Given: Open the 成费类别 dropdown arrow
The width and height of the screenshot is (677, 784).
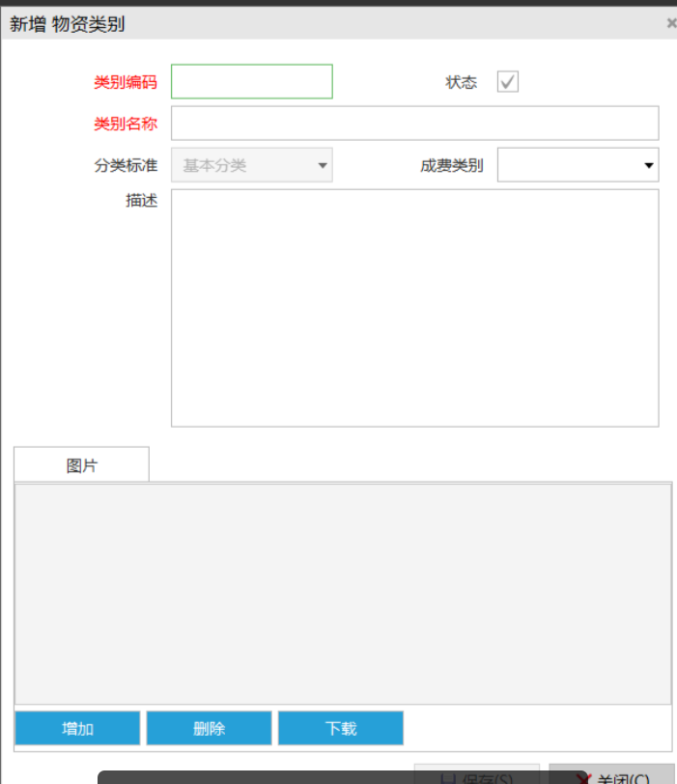Looking at the screenshot, I should click(x=649, y=166).
